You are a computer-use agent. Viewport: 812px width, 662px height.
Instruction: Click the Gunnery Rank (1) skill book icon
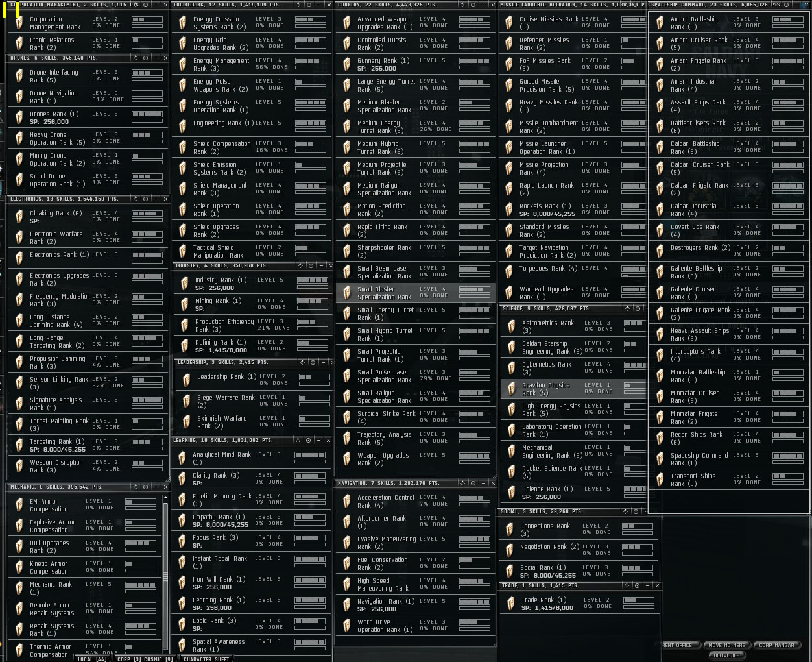click(x=347, y=65)
